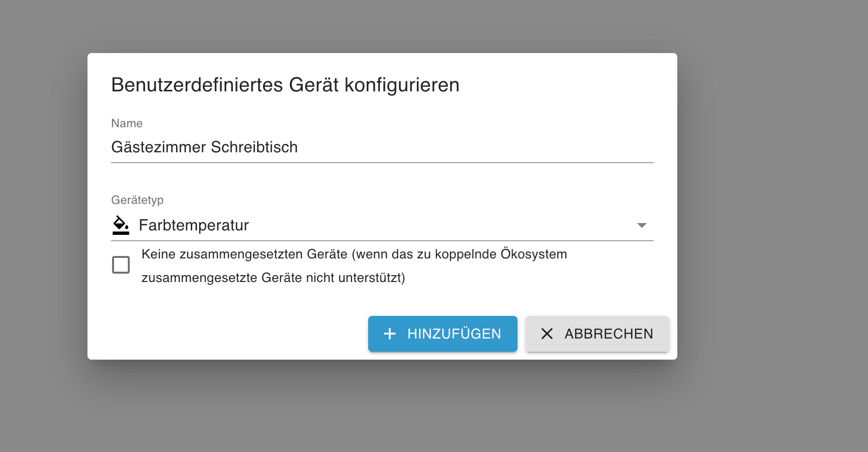Viewport: 868px width, 452px height.
Task: Focus the Name input field
Action: click(x=381, y=147)
